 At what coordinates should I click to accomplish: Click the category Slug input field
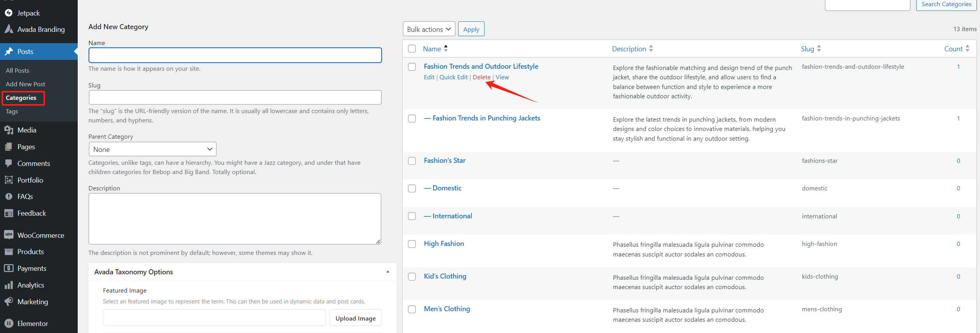(x=235, y=97)
